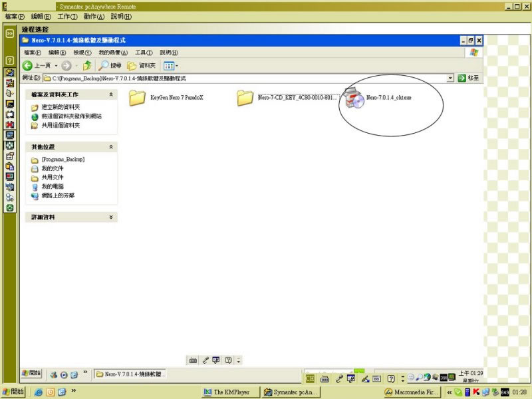Open the views dropdown button
The height and width of the screenshot is (399, 532).
click(x=170, y=65)
